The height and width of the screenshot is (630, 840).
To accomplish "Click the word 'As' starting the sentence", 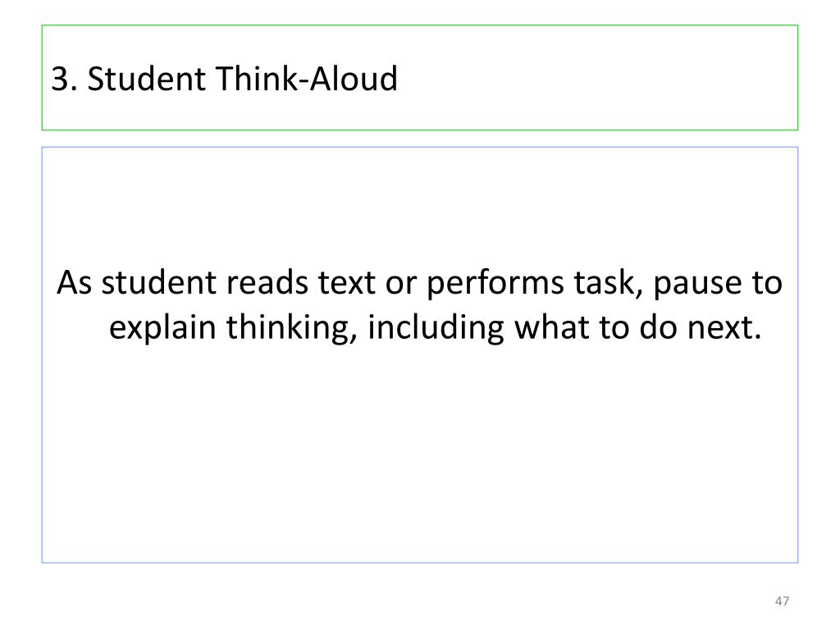I will coord(74,282).
